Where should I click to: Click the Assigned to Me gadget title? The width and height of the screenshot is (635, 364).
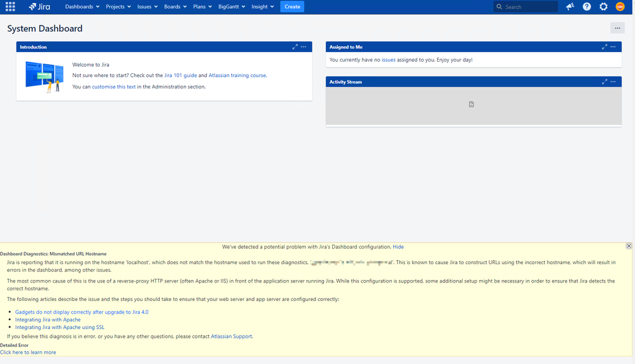[x=346, y=47]
